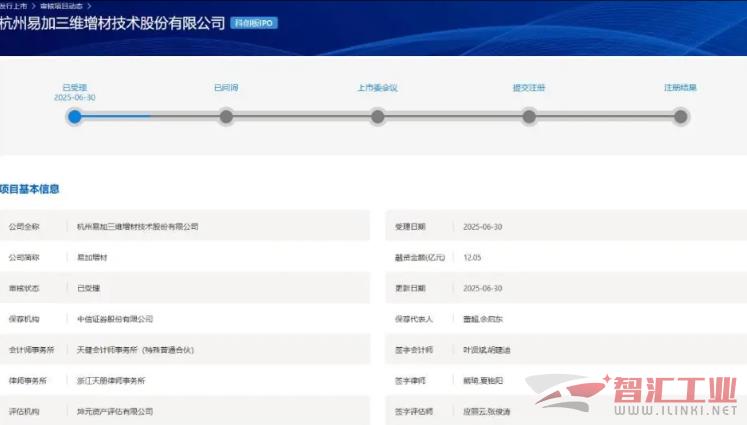
Task: Click the names in 签字会计师 row
Action: tap(487, 350)
